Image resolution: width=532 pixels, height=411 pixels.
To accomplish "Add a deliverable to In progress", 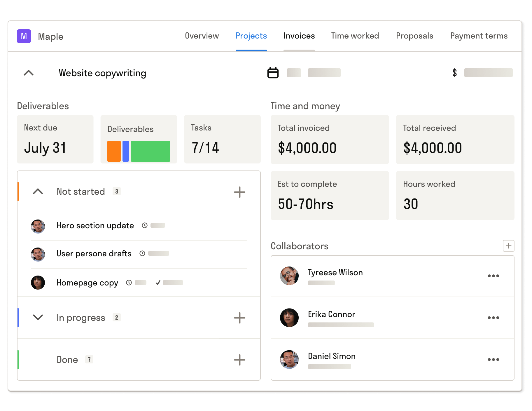I will (x=240, y=318).
